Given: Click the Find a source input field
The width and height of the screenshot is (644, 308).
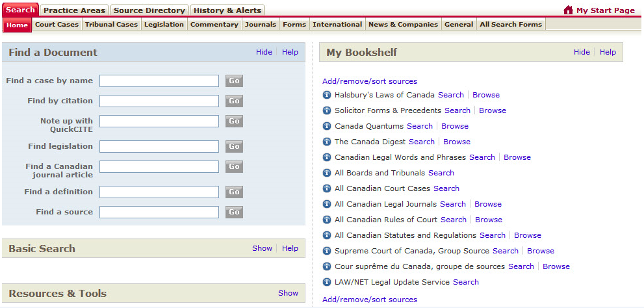Looking at the screenshot, I should (x=159, y=212).
